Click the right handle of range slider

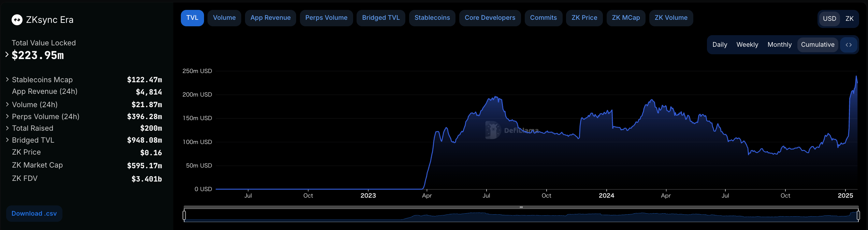point(858,215)
